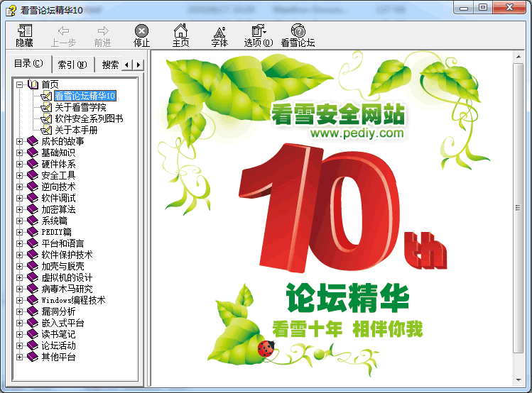
Task: Go to 主页 (Home) via house icon
Action: click(180, 31)
